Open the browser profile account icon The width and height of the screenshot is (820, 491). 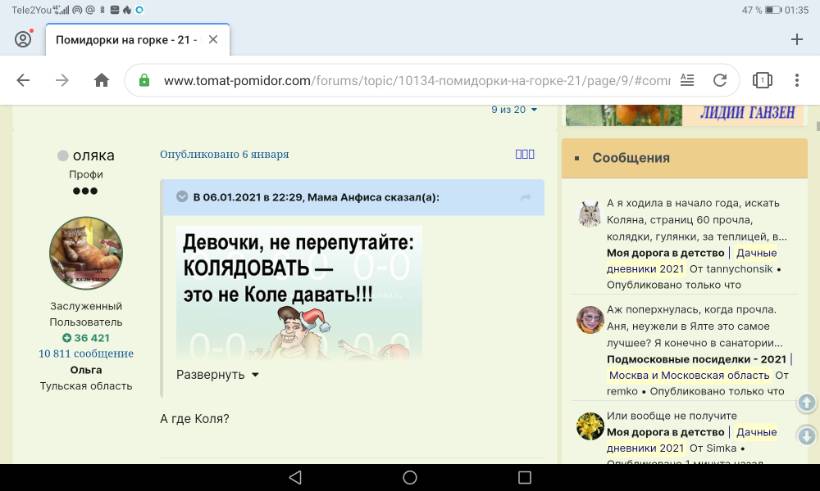[23, 39]
